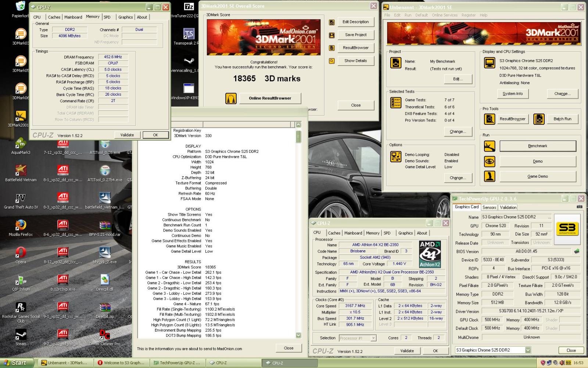Open Driver Cleaner Pro icon

click(105, 335)
